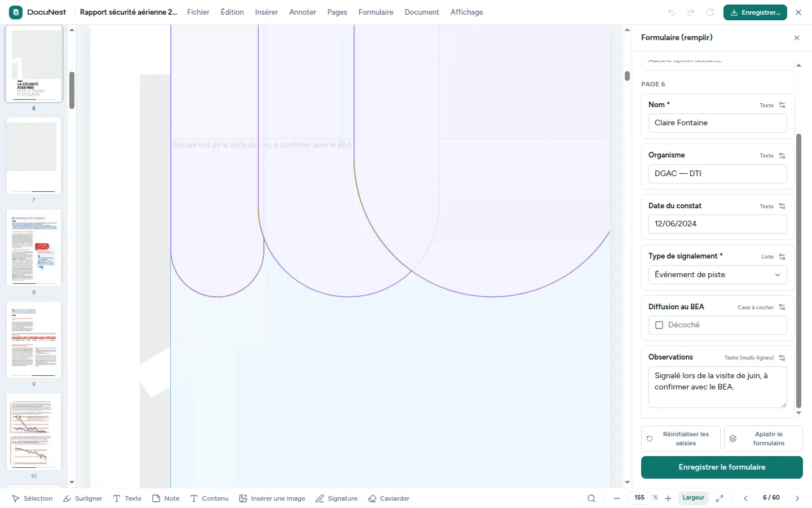Open field settings for Date du constat
812x508 pixels.
(782, 206)
